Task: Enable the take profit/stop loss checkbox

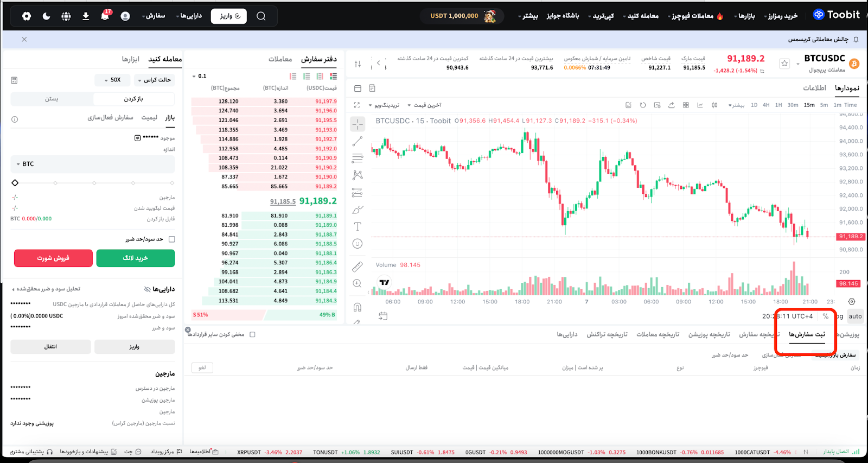Action: 172,239
